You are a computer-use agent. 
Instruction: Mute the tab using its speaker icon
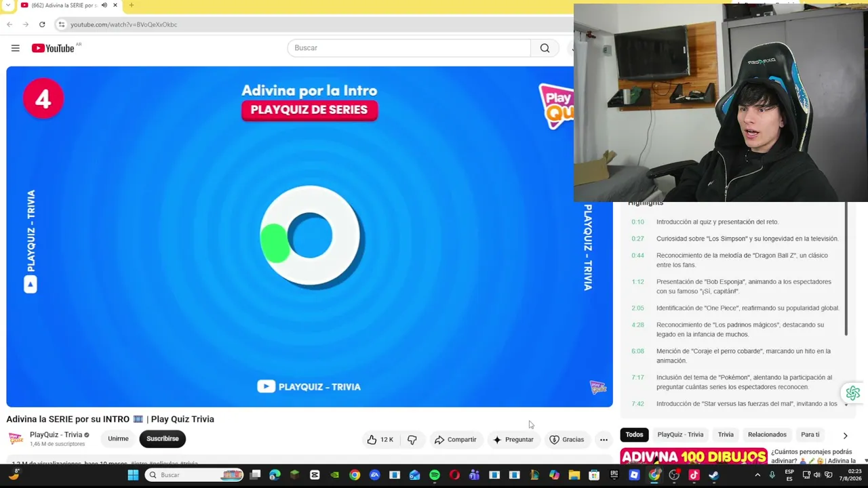(104, 5)
